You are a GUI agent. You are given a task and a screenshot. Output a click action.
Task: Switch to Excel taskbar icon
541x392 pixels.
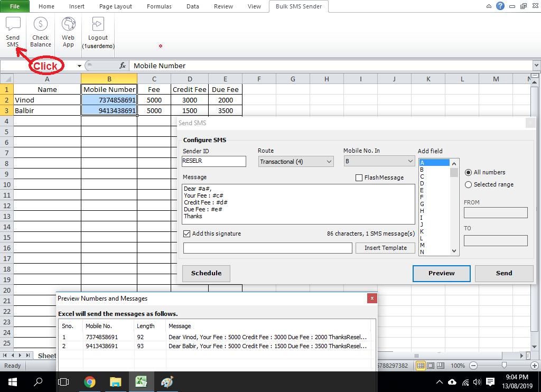click(141, 382)
